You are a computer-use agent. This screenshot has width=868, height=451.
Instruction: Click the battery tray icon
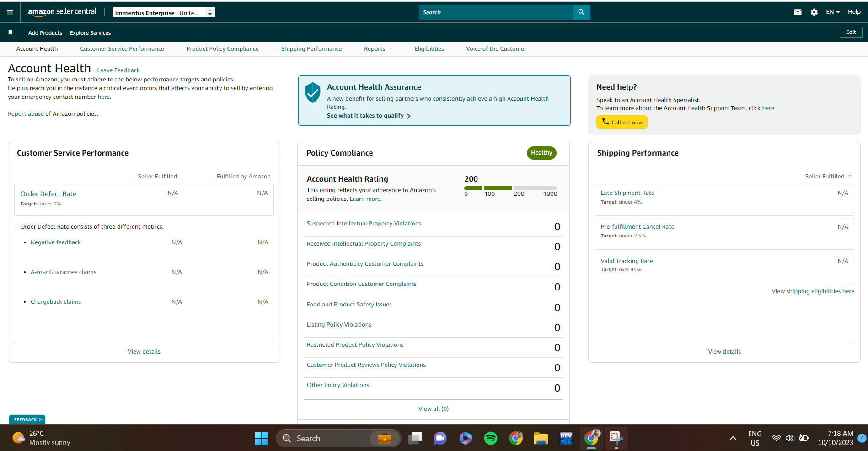804,438
